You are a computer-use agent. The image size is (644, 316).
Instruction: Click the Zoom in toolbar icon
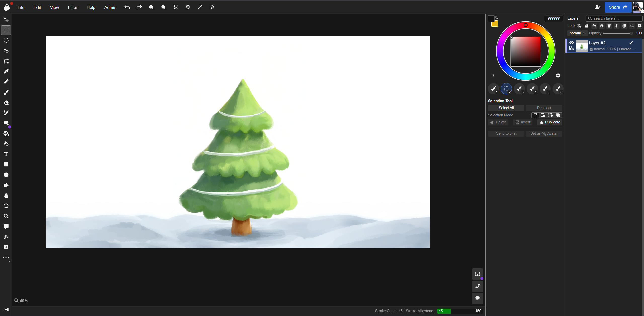151,7
